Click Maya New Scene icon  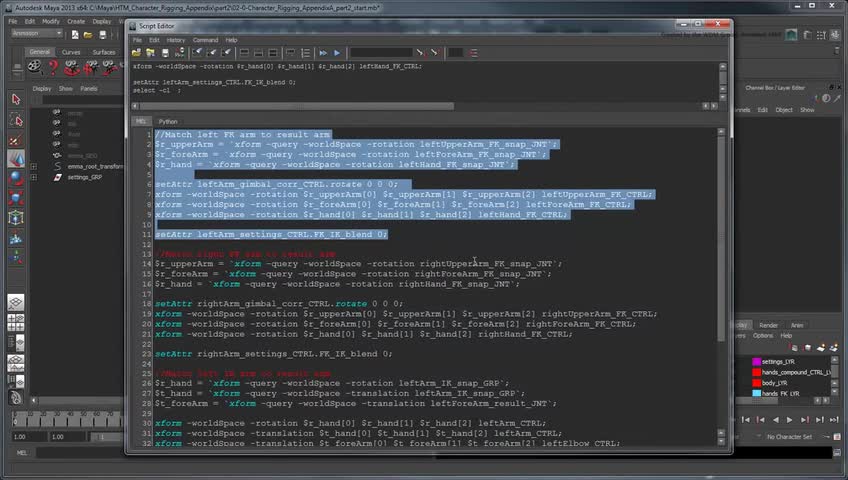pyautogui.click(x=75, y=35)
